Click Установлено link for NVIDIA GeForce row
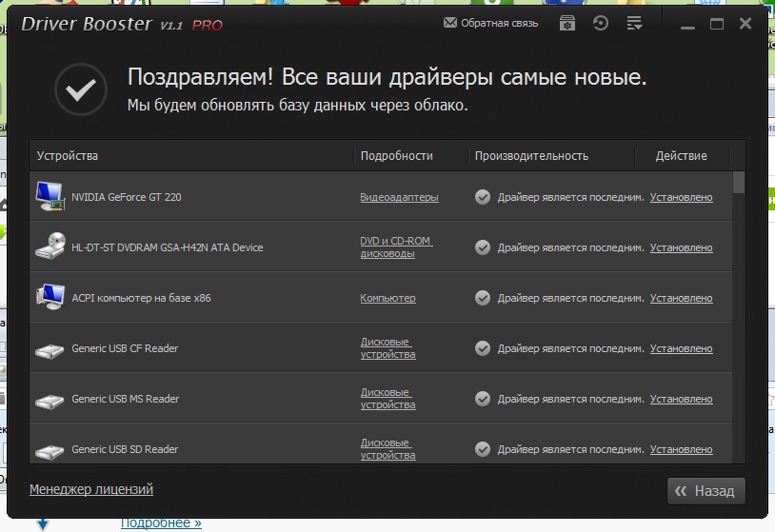 tap(681, 198)
